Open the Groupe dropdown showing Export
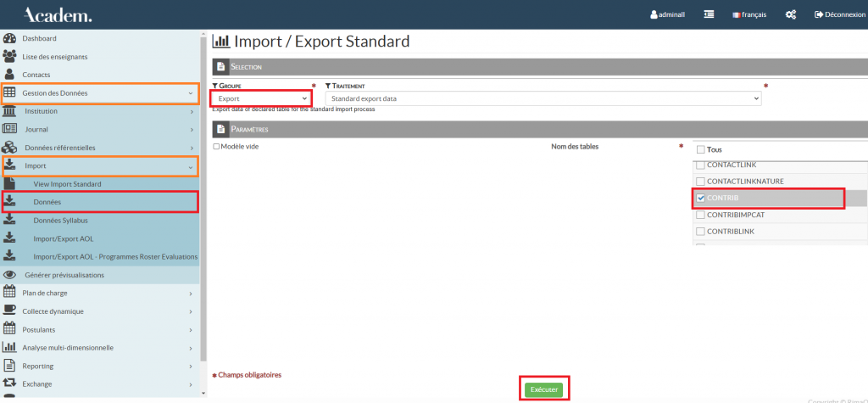The height and width of the screenshot is (403, 868). [x=260, y=98]
